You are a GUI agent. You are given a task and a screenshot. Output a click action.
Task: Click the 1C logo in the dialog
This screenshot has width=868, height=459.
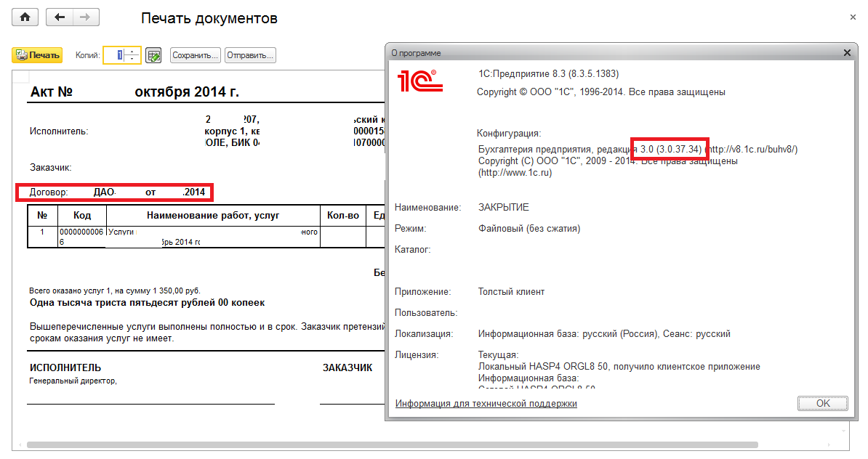coord(419,81)
